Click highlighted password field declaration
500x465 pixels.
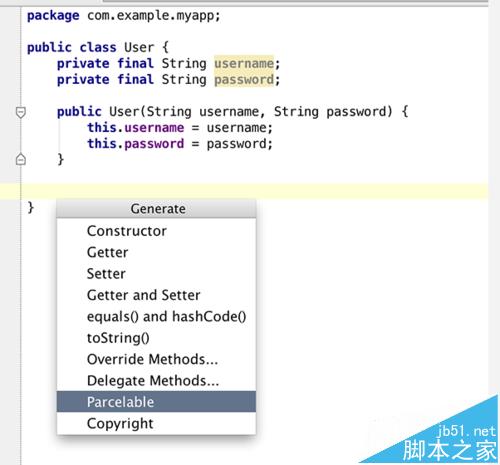tap(244, 80)
